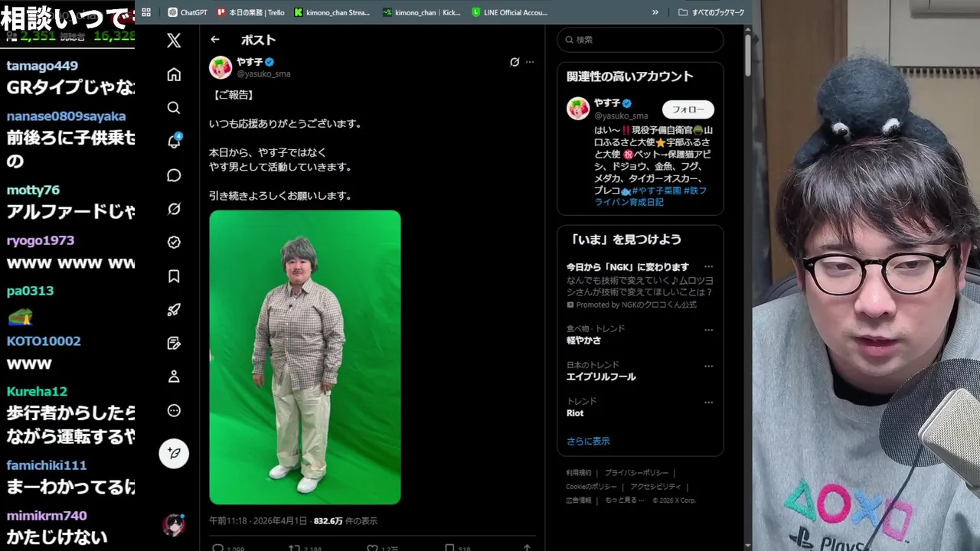980x551 pixels.
Task: Open options menu for 軽やかさ trend
Action: 708,330
